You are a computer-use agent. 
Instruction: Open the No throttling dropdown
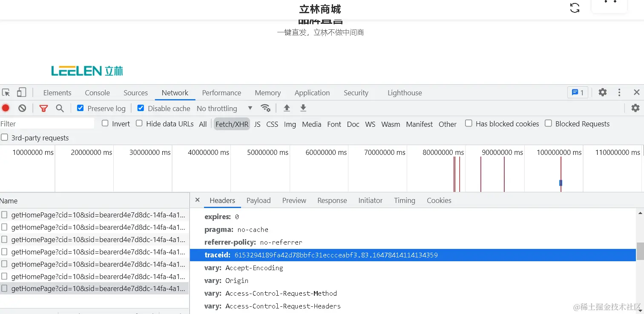(x=224, y=108)
